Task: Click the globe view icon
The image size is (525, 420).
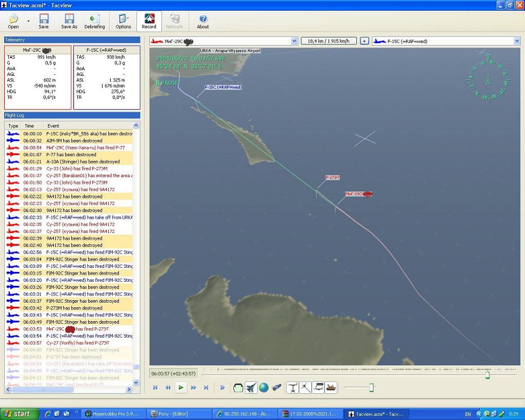Action: click(x=264, y=388)
